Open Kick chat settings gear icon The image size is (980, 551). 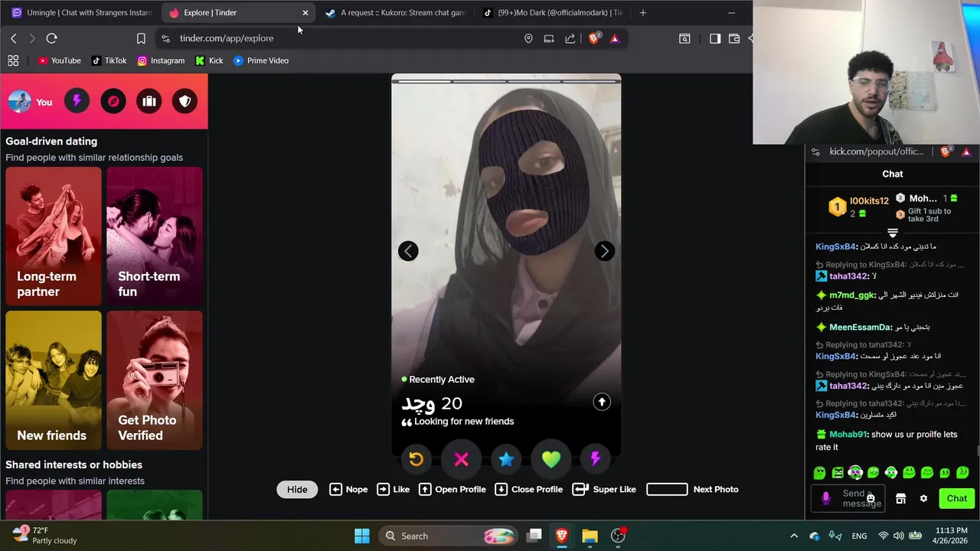click(x=923, y=498)
